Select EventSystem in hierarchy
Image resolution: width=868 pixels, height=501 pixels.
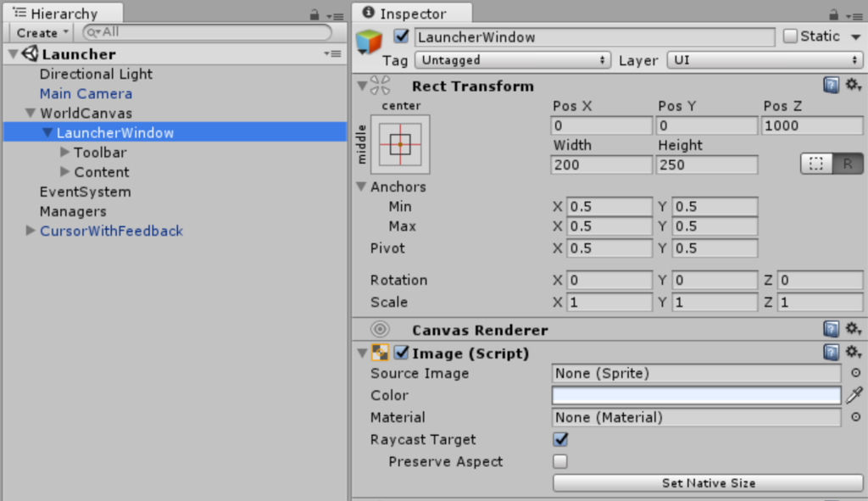pyautogui.click(x=86, y=192)
